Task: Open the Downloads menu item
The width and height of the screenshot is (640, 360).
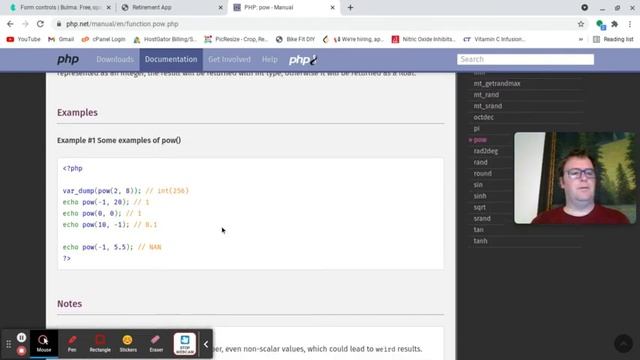Action: point(115,60)
